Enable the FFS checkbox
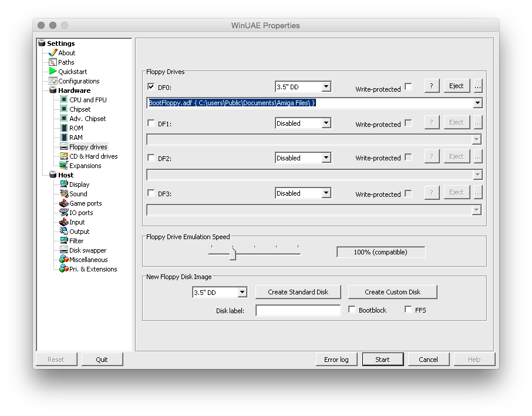 [x=408, y=310]
